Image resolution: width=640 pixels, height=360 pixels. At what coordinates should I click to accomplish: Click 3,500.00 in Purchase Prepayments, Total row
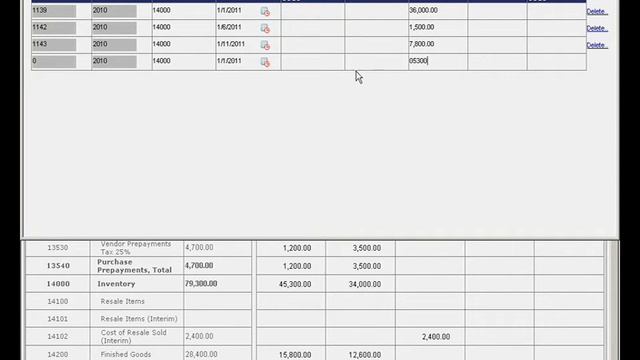coord(367,266)
